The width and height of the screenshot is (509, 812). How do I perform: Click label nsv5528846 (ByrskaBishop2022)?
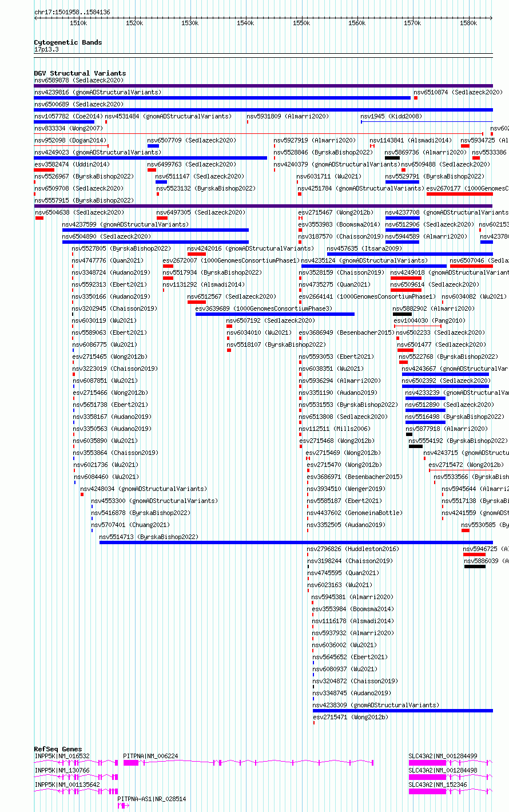point(323,152)
